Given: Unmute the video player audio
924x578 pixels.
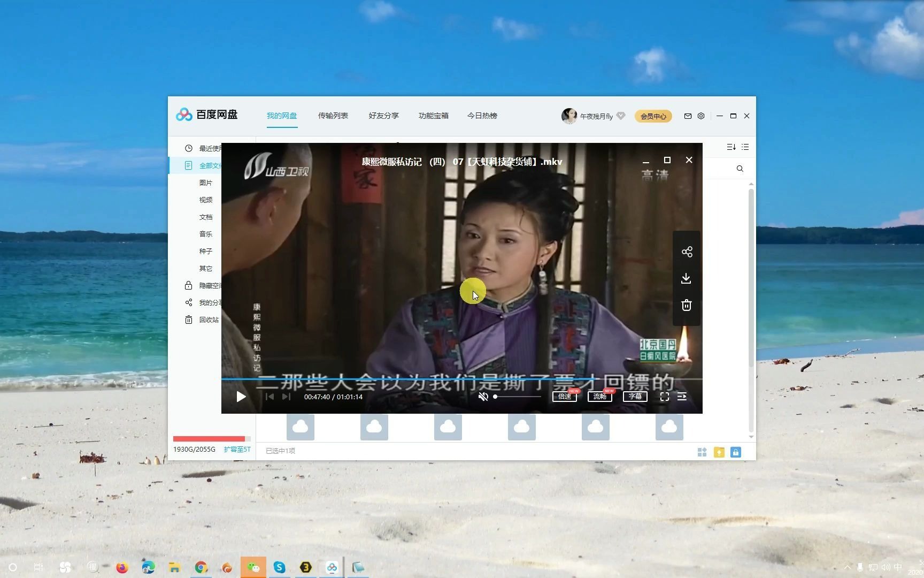Looking at the screenshot, I should (483, 397).
